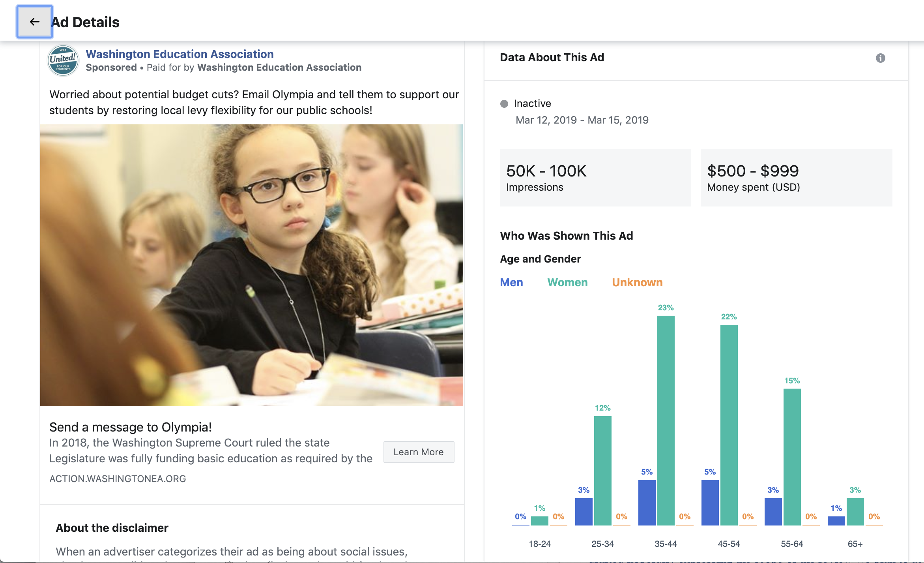
Task: Click the 12% women bar for 25-34
Action: tap(602, 471)
